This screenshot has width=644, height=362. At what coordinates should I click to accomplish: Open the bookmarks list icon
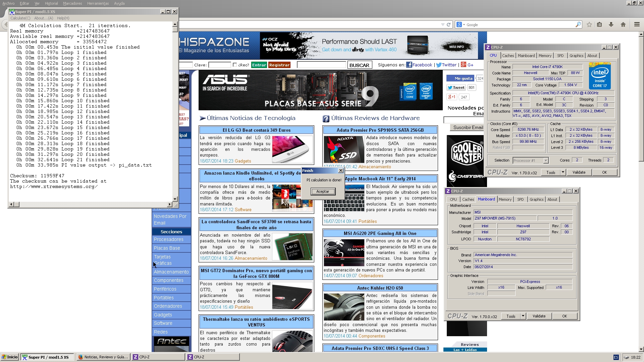(x=599, y=24)
